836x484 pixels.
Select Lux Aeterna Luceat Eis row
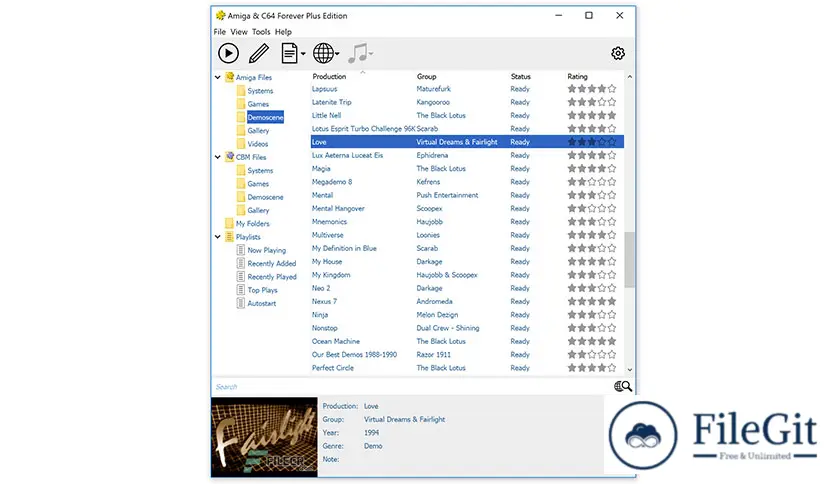(467, 155)
